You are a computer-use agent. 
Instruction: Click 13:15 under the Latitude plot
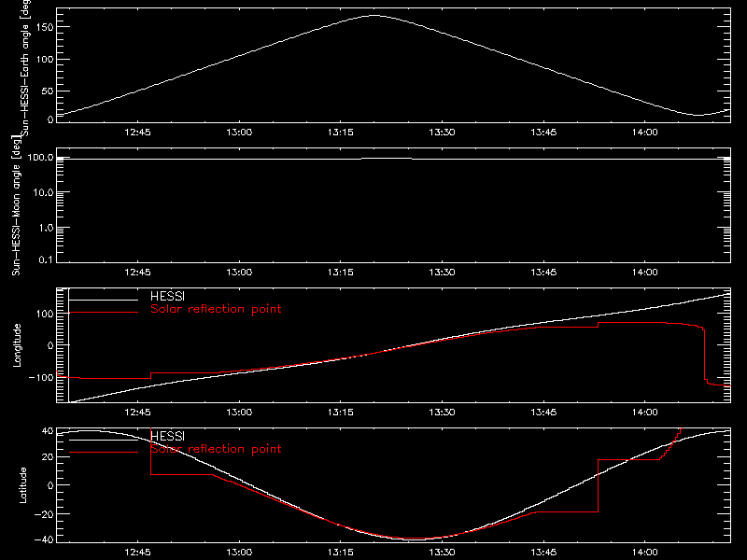click(341, 552)
